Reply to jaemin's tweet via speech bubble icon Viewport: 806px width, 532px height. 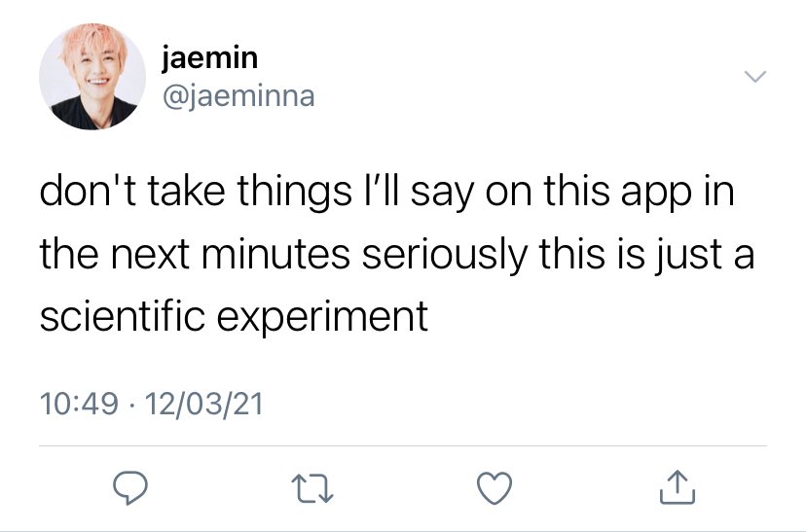130,487
